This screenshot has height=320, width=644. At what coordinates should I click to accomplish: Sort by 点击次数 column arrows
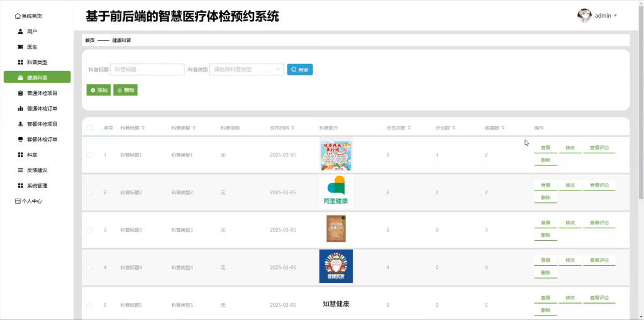coord(409,128)
